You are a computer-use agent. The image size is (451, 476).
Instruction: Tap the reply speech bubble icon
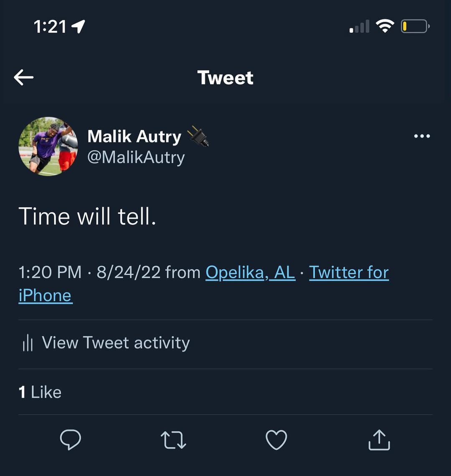click(x=70, y=440)
